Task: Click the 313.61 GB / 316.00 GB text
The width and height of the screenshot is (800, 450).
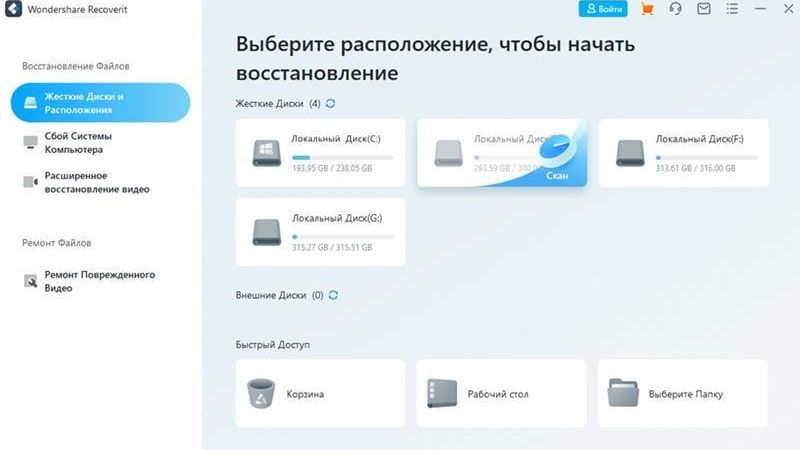Action: pyautogui.click(x=695, y=168)
